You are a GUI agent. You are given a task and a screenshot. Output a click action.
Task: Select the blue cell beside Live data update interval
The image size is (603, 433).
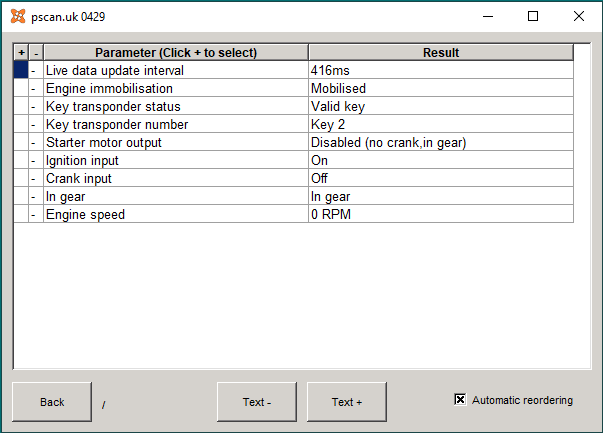pyautogui.click(x=21, y=70)
